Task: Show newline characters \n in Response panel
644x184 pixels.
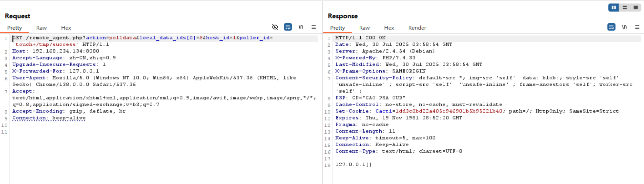Action: pos(624,27)
